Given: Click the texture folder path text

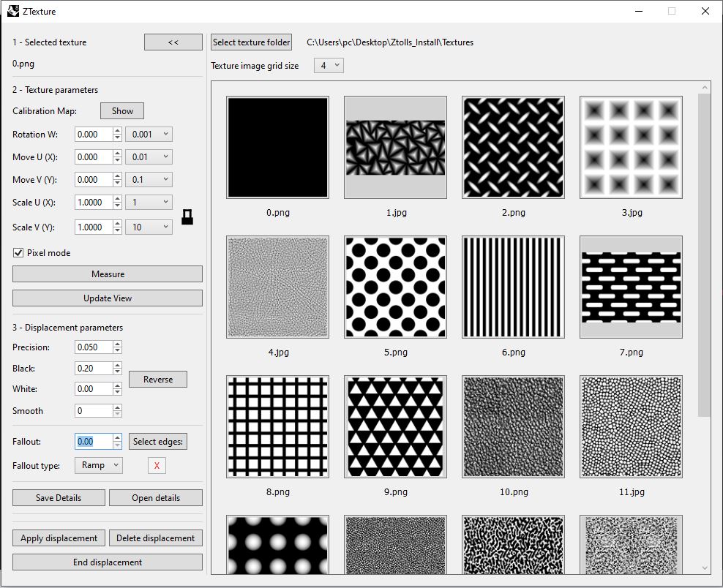Looking at the screenshot, I should click(x=390, y=42).
